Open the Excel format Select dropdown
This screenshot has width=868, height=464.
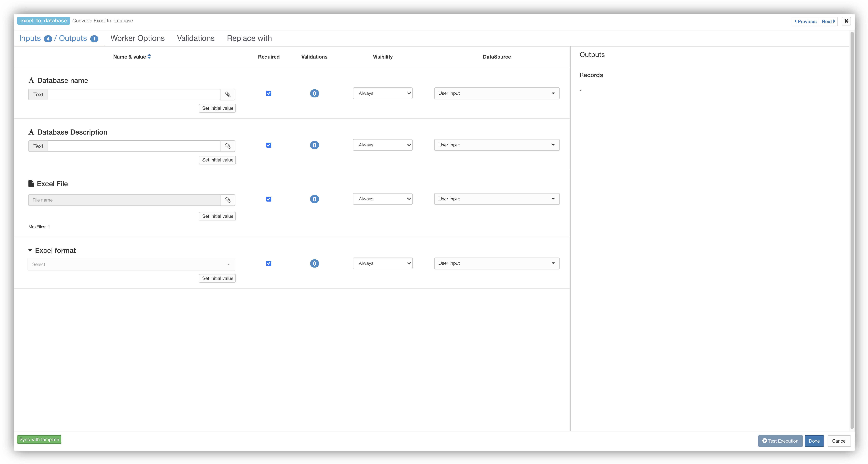coord(131,264)
